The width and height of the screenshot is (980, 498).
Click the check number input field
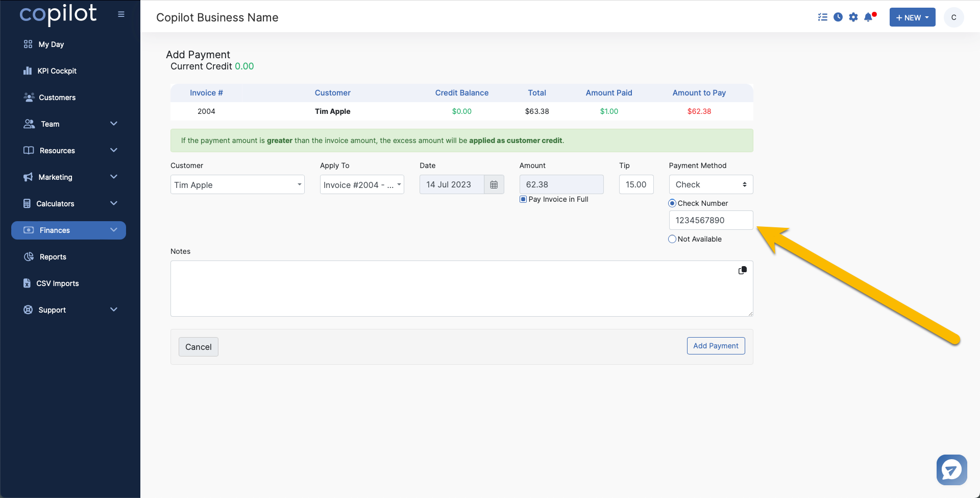(x=710, y=220)
